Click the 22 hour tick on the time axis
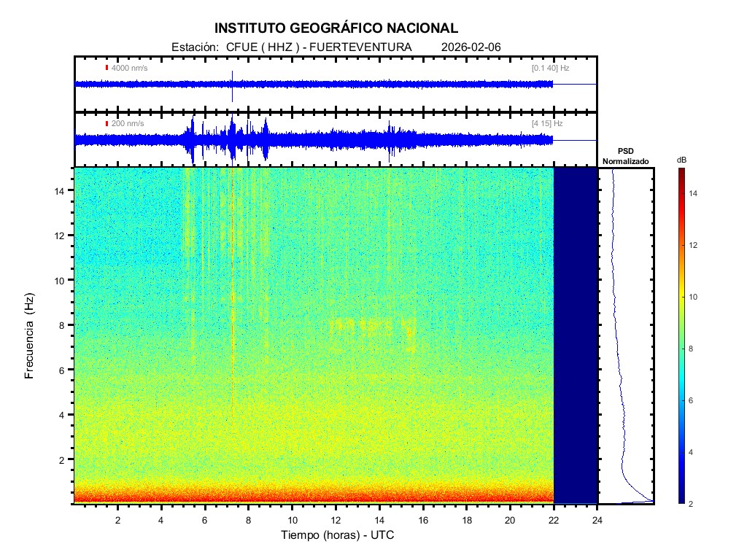 pos(554,520)
